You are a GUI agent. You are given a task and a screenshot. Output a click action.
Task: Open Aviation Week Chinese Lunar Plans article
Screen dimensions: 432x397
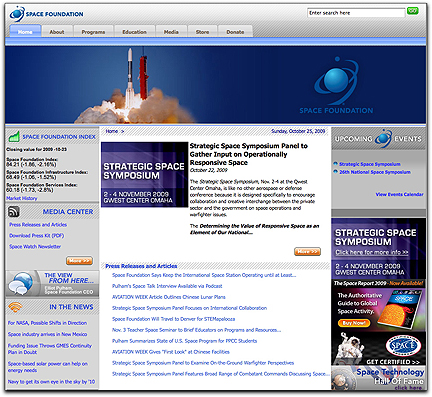coord(169,297)
